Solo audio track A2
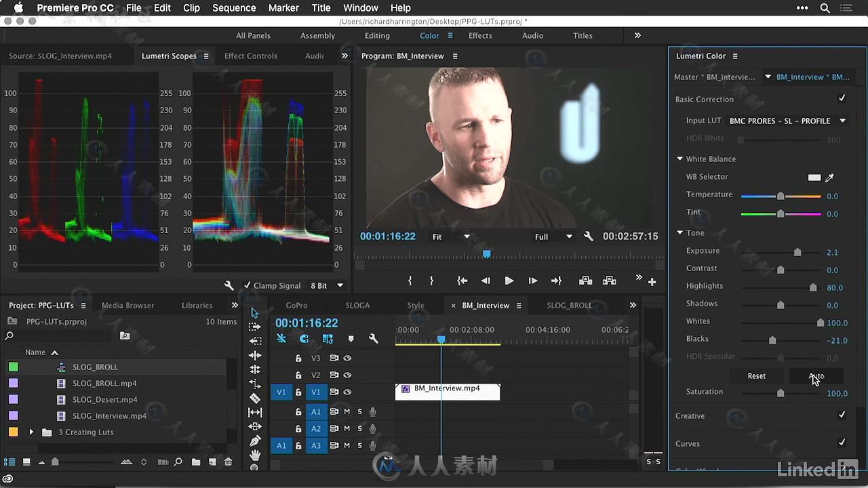This screenshot has width=868, height=488. point(359,428)
